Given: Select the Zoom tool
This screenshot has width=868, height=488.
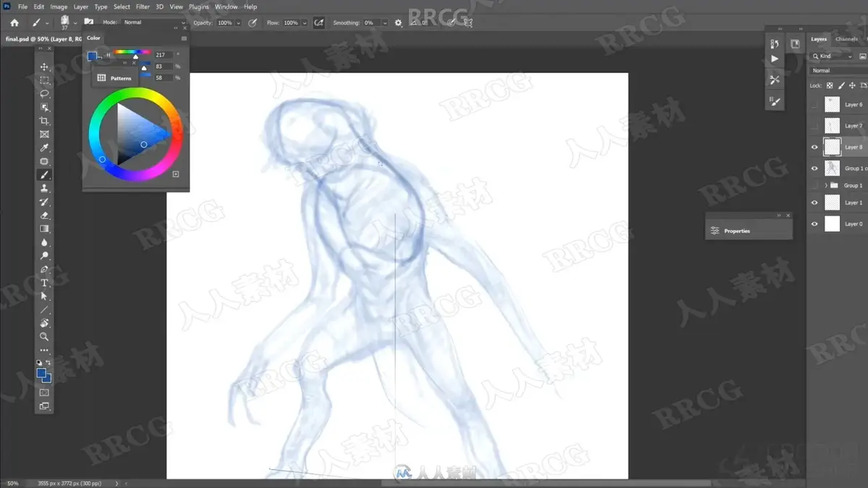Looking at the screenshot, I should [x=44, y=337].
